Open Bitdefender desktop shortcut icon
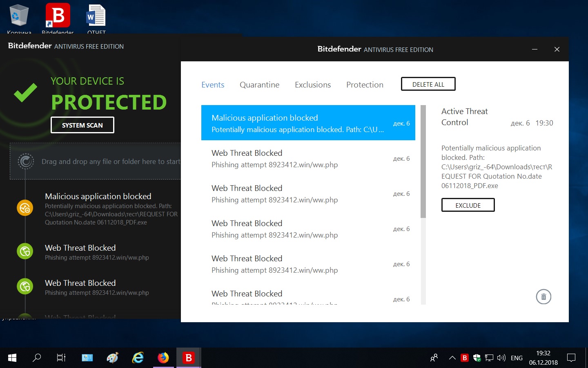Screen dimensions: 588x368 [x=58, y=16]
